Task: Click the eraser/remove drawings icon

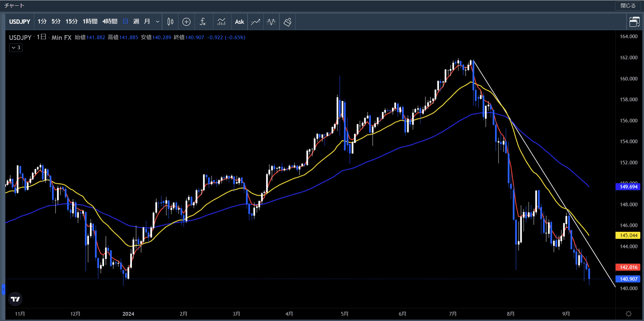Action: click(x=287, y=22)
